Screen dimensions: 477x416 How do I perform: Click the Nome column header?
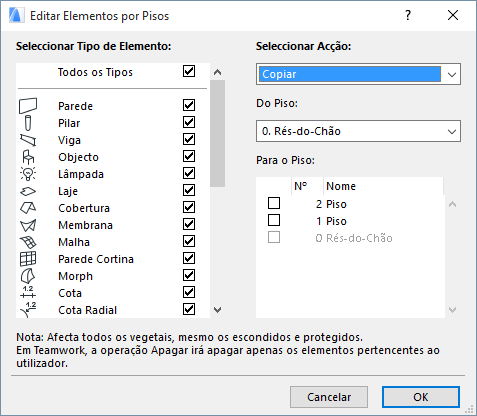tap(383, 186)
